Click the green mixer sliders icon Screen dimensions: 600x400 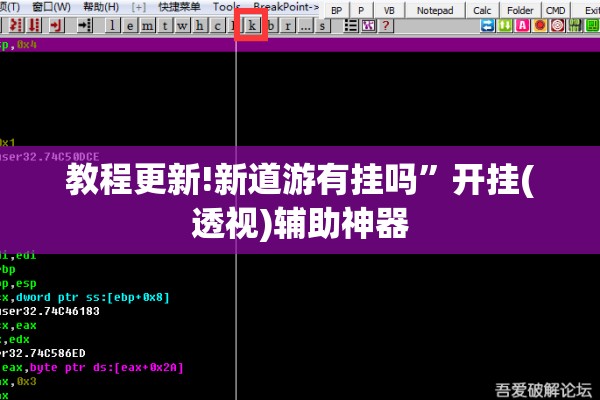point(575,26)
